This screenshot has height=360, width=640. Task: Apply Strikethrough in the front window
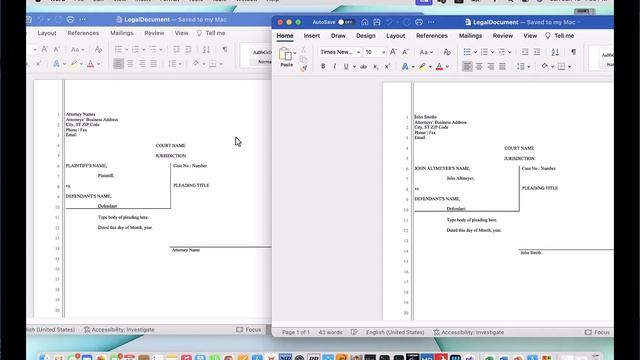click(x=363, y=66)
